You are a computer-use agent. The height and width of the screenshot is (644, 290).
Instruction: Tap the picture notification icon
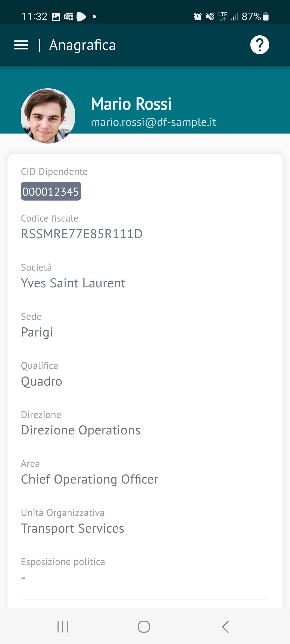pos(56,17)
